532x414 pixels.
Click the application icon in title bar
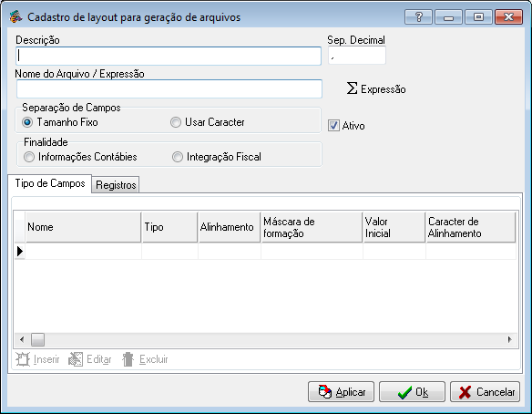pos(15,16)
